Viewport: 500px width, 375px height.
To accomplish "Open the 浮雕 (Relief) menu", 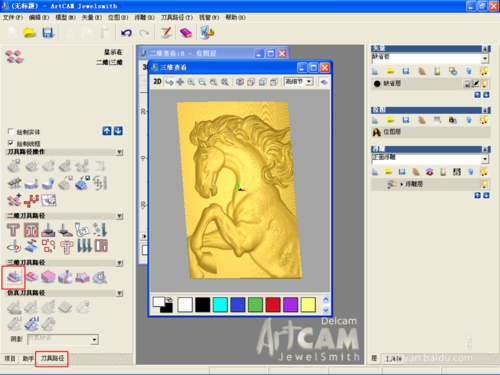I will [x=144, y=17].
